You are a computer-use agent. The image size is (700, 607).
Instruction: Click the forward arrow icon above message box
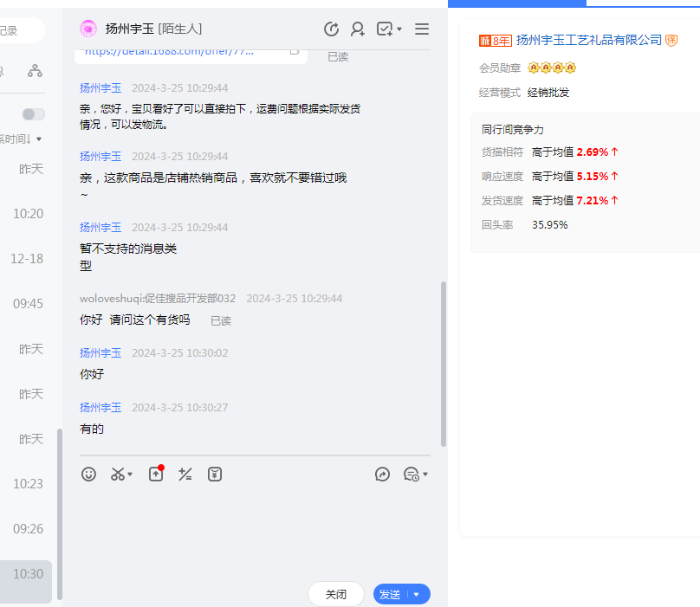382,474
